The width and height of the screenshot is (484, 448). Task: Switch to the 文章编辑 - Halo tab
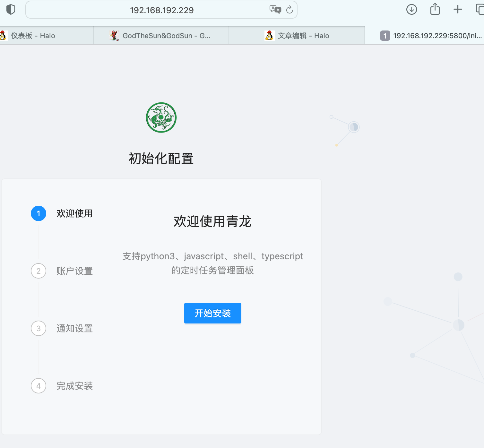click(x=297, y=36)
